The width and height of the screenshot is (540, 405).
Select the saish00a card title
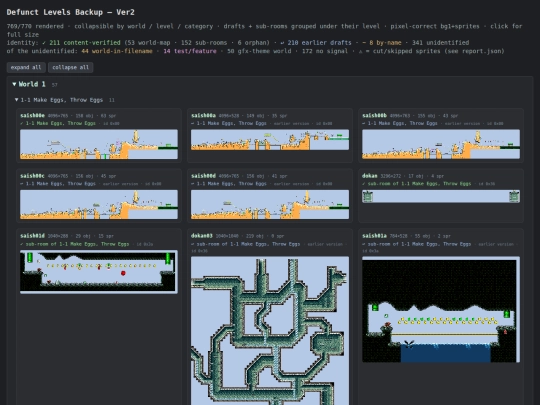pos(203,116)
